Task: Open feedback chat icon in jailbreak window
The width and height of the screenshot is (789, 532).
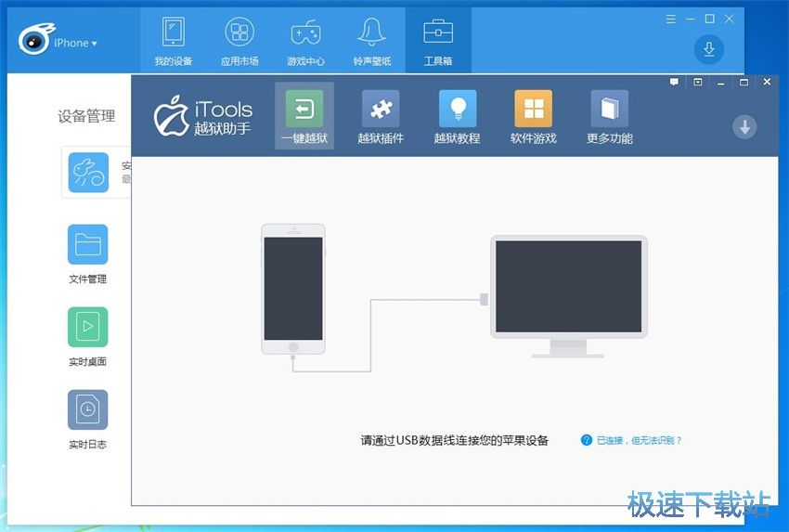Action: [x=674, y=82]
